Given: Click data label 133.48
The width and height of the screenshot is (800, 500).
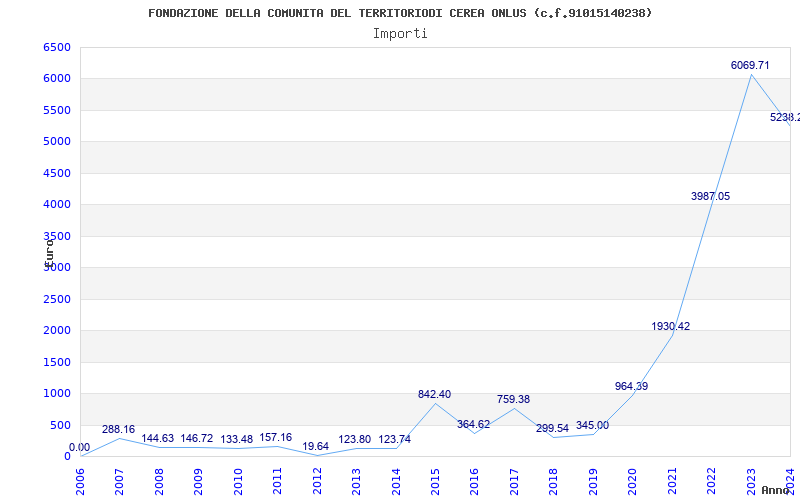Looking at the screenshot, I should [x=237, y=439].
